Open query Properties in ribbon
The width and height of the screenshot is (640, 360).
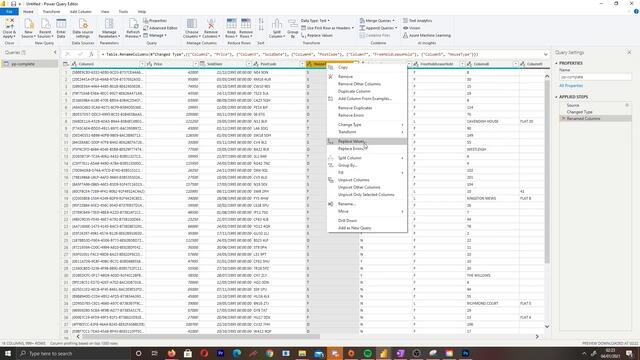(155, 20)
